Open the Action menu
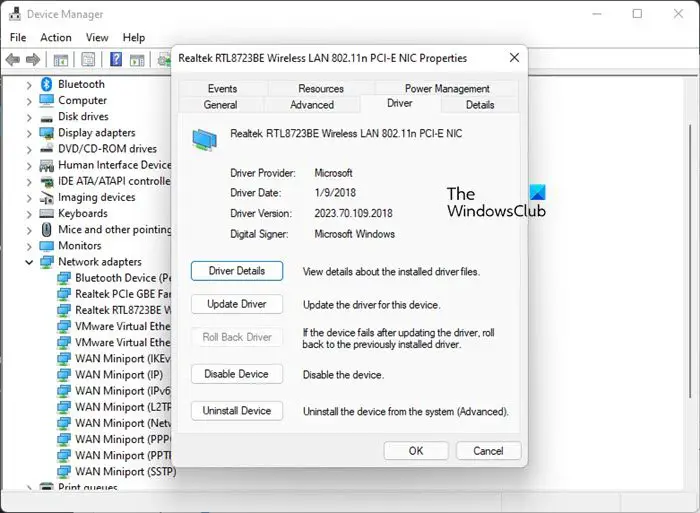 [x=56, y=38]
